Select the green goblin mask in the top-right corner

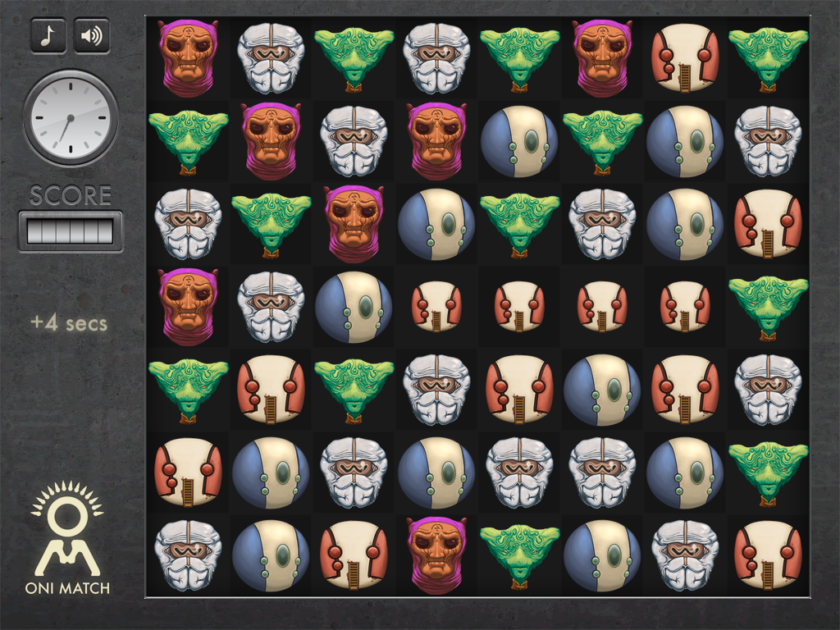768,59
